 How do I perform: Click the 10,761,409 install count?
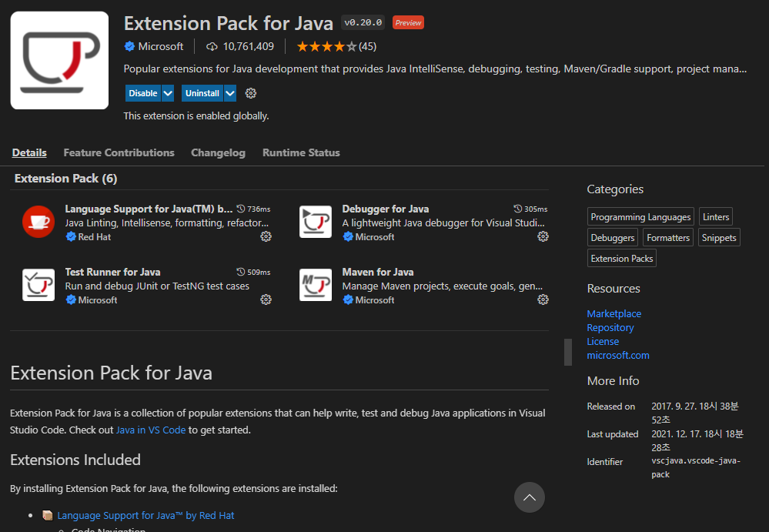(248, 47)
